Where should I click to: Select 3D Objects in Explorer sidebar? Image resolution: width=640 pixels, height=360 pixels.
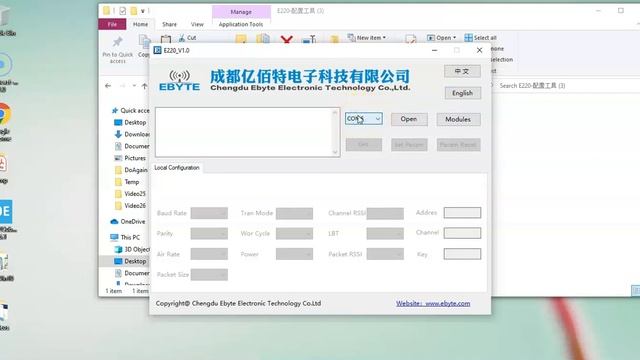coord(132,249)
